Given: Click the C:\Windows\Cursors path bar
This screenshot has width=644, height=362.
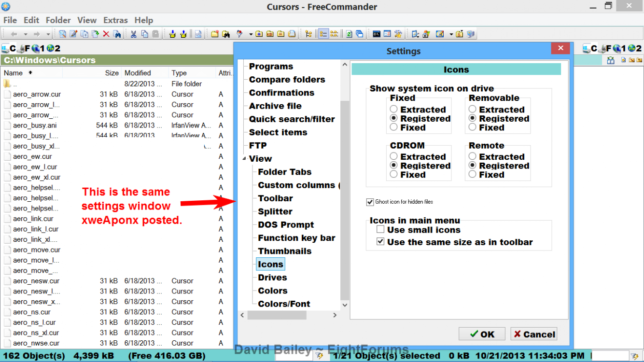Looking at the screenshot, I should pos(117,60).
